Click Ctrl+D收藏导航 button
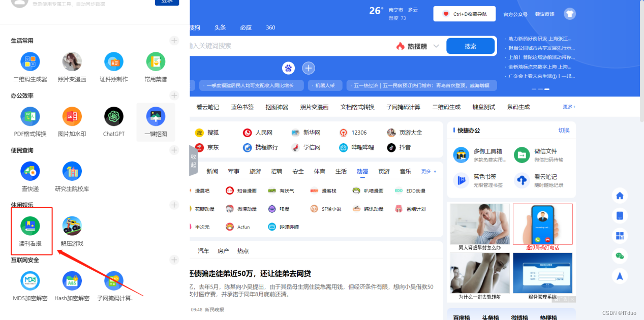 464,14
